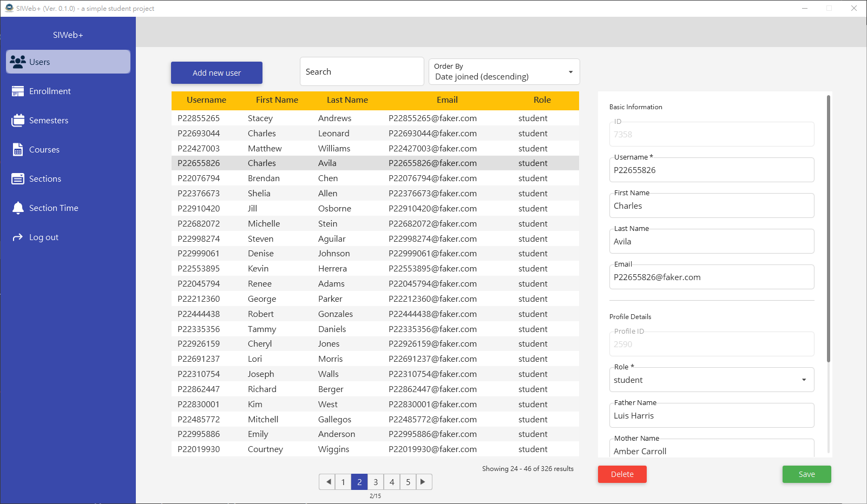Image resolution: width=867 pixels, height=504 pixels.
Task: Open Semesters menu item
Action: coord(68,120)
